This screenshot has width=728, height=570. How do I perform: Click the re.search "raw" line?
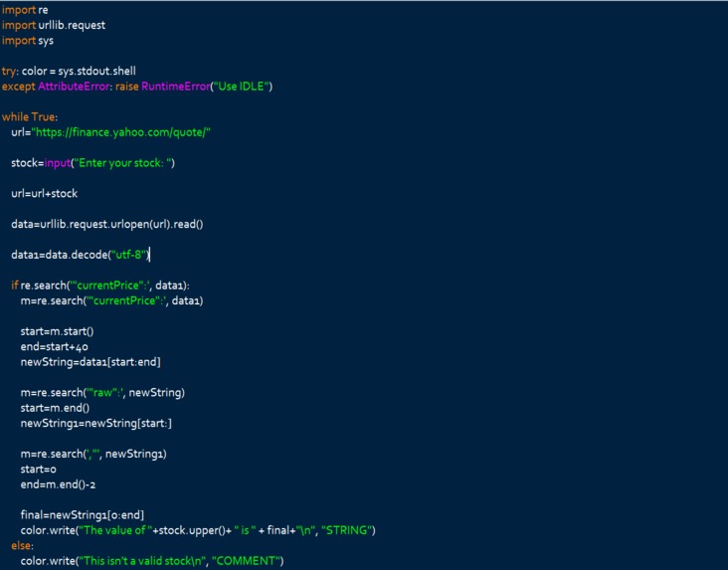pos(102,393)
